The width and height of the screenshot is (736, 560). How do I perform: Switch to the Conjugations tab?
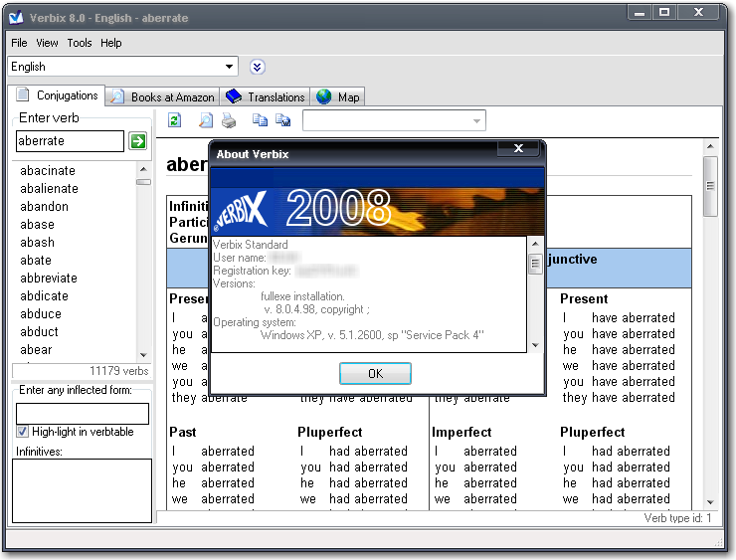click(57, 95)
